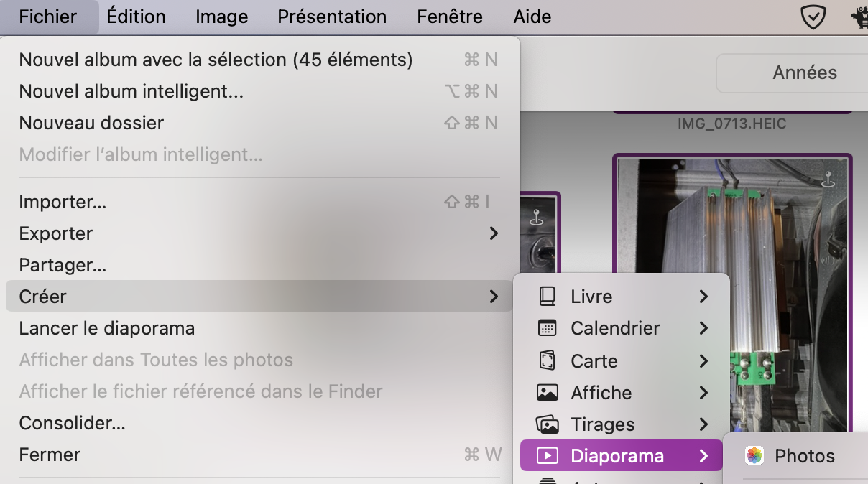Click the Tirages prints icon
Viewport: 868px width, 484px height.
point(548,424)
